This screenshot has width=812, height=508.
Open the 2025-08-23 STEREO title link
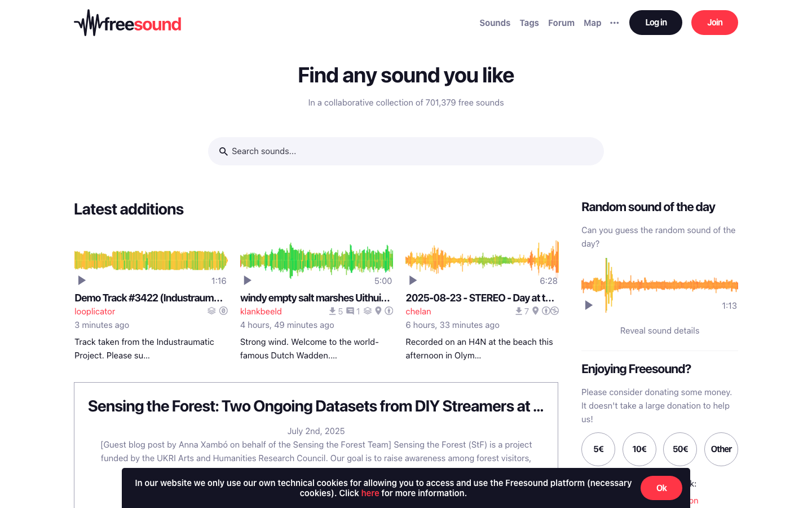tap(480, 298)
